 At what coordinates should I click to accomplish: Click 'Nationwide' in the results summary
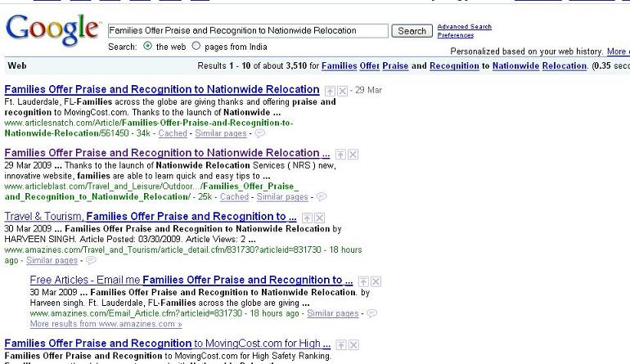click(516, 66)
